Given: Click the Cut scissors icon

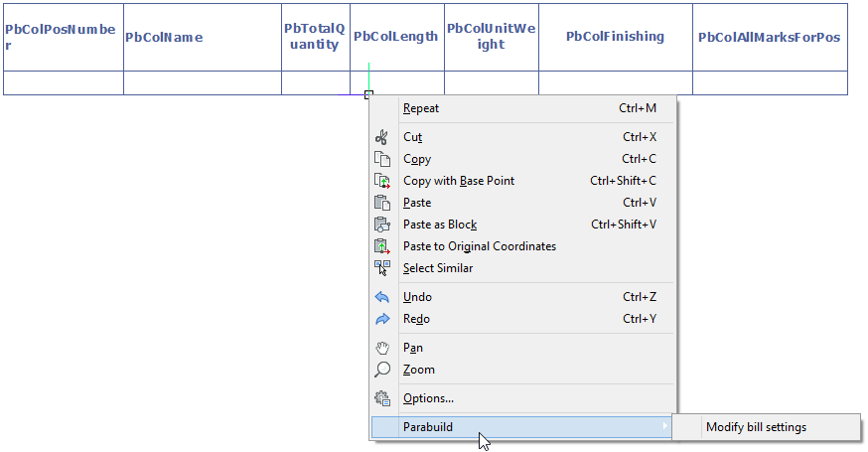Looking at the screenshot, I should click(x=382, y=137).
